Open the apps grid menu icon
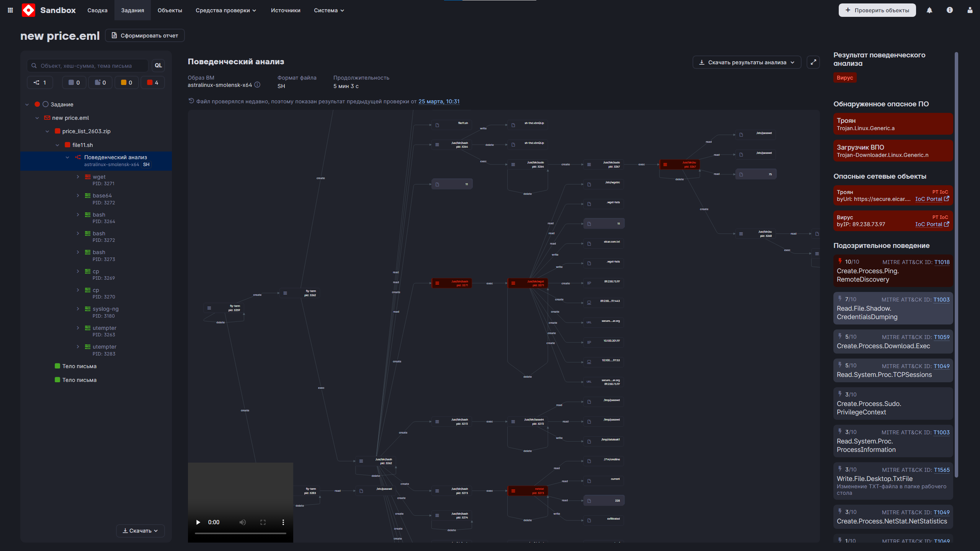980x551 pixels. tap(10, 10)
